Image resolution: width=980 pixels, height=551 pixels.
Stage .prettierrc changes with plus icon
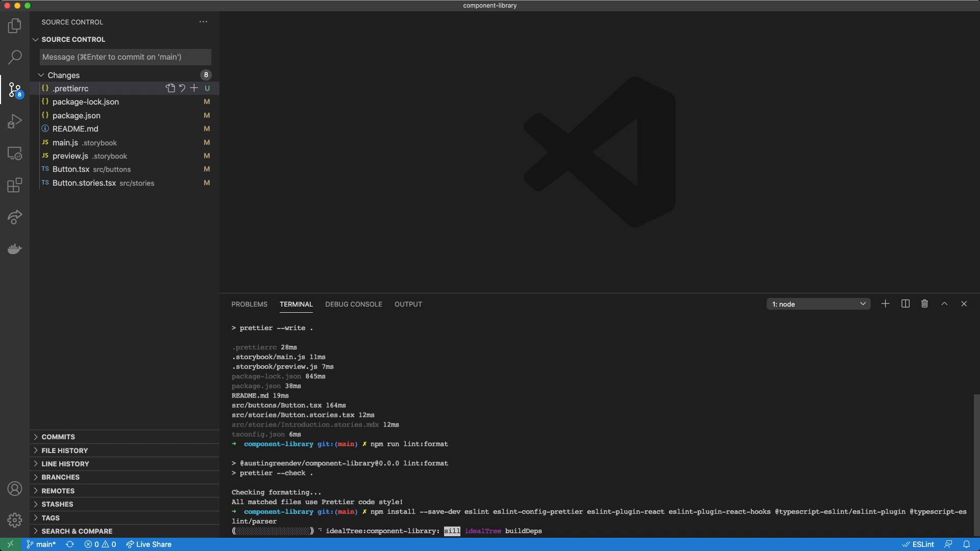tap(194, 88)
